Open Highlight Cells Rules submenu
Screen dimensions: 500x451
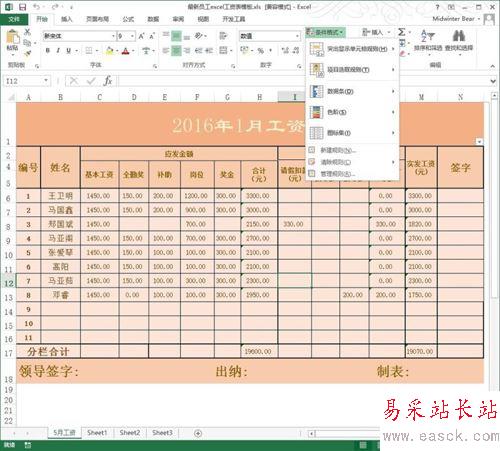tap(352, 49)
